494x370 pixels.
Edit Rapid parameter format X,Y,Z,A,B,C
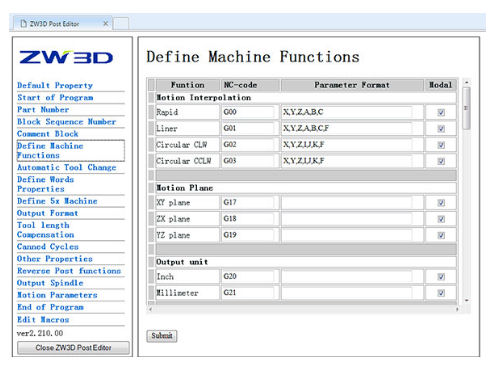tap(347, 112)
